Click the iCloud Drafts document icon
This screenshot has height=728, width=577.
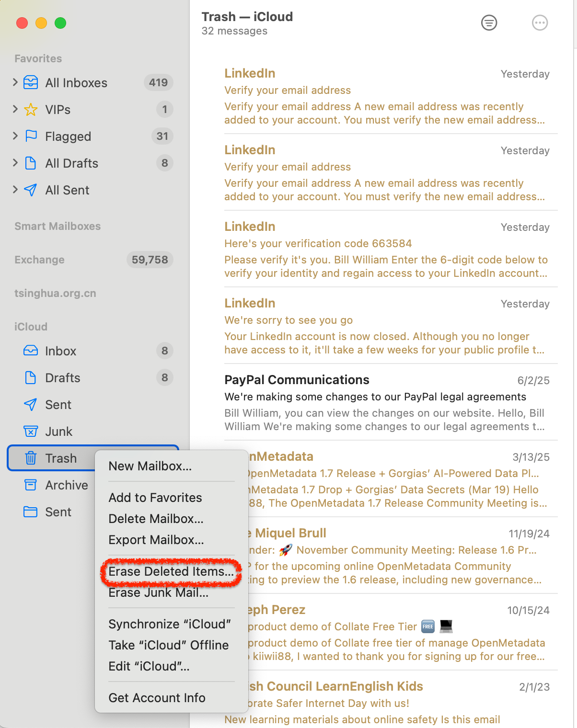coord(31,377)
